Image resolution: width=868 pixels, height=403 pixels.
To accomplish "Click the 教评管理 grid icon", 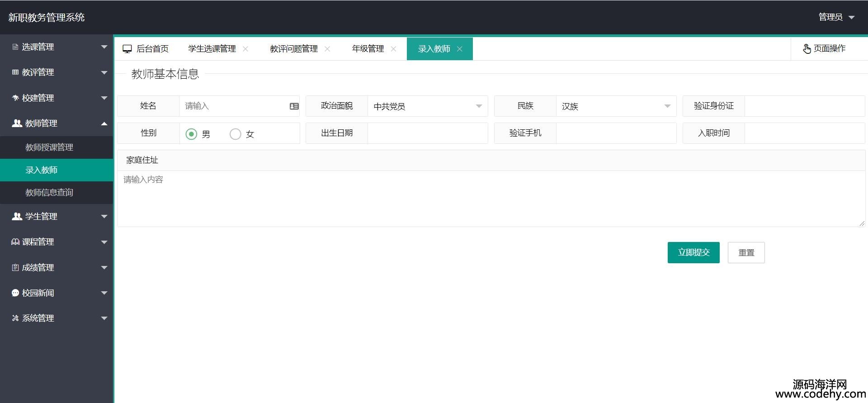I will [15, 72].
